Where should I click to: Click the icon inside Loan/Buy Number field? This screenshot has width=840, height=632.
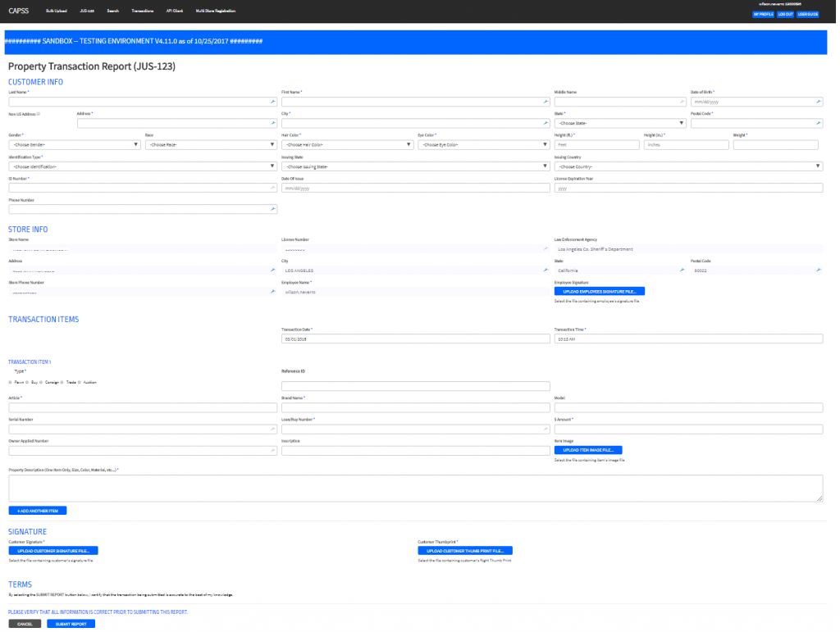546,429
